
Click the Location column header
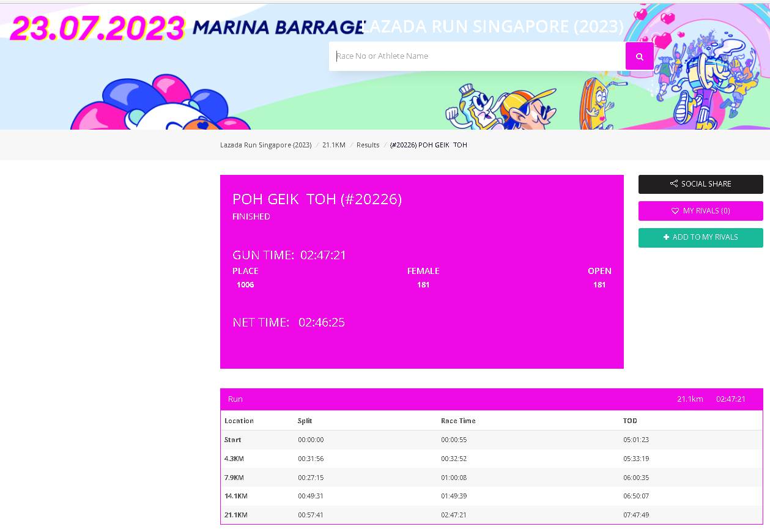pos(239,421)
